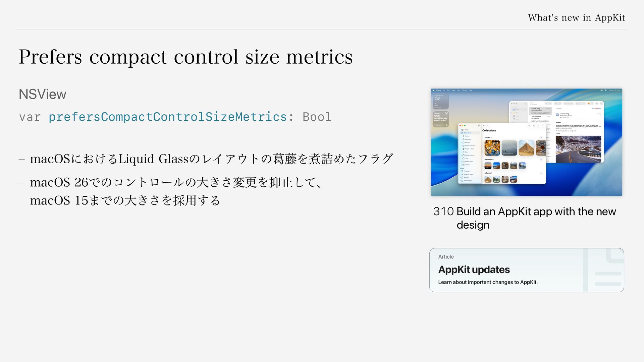Click the 'What's new in AppKit' header text
Viewport: 644px width, 362px height.
click(x=577, y=17)
